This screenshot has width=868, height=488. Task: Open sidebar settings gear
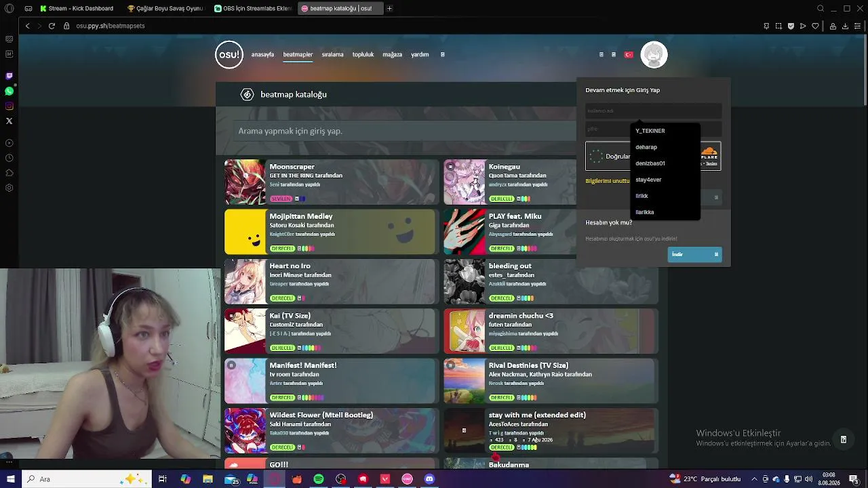coord(9,188)
